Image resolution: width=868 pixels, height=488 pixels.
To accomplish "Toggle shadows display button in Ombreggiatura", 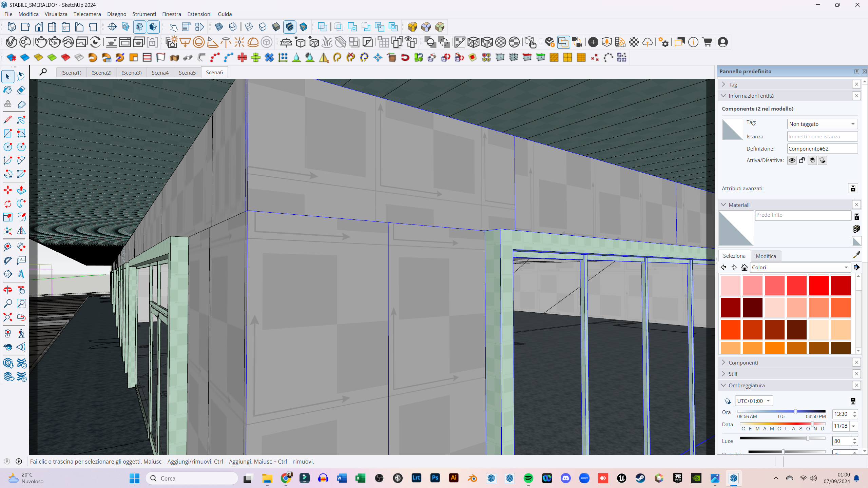I will (728, 401).
